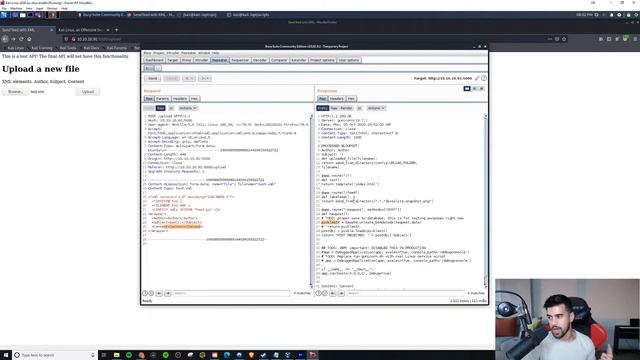
Task: Go back in Firefox browser
Action: click(x=5, y=39)
